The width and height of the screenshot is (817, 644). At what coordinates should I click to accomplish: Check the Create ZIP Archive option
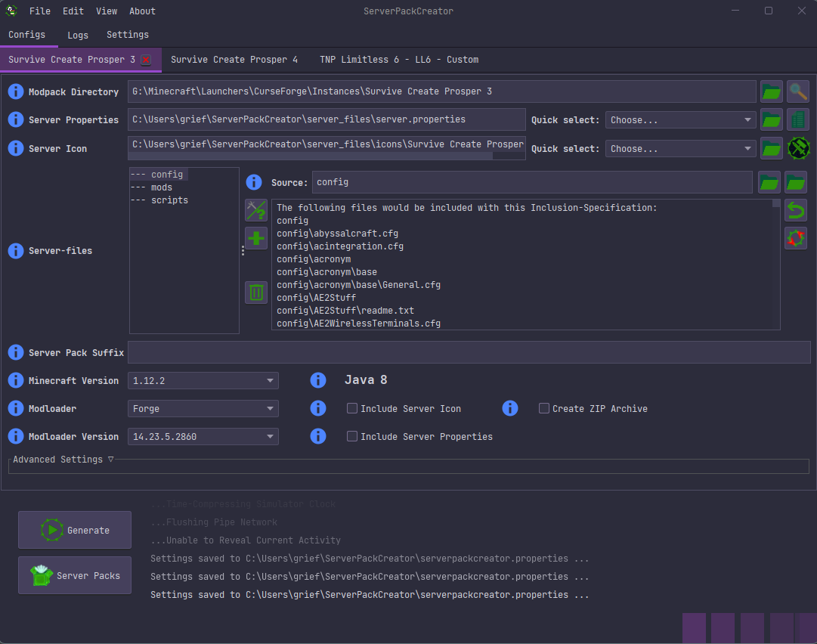pyautogui.click(x=544, y=409)
